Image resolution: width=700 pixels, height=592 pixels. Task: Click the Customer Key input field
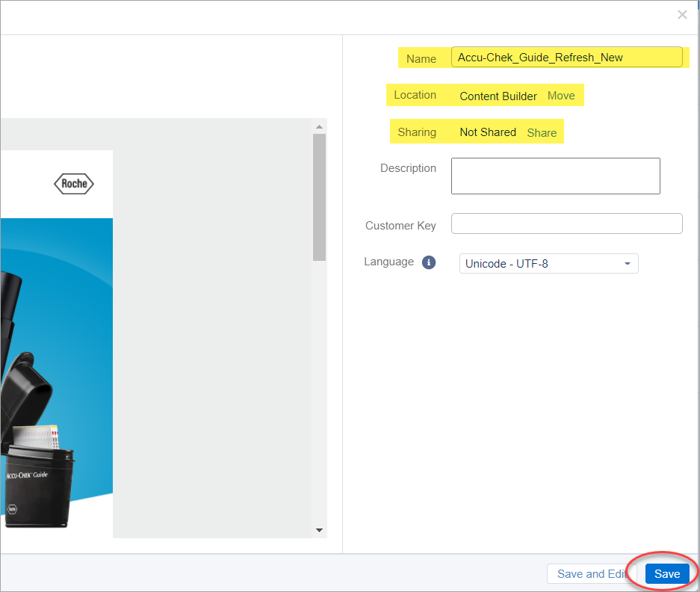click(566, 223)
